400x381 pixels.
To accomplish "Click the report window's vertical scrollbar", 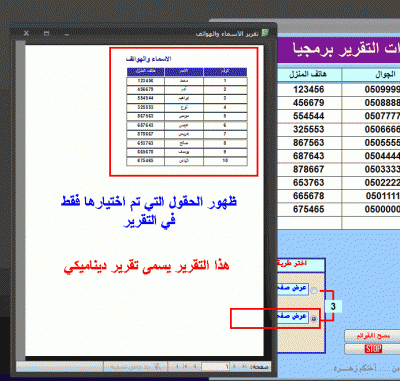I will pyautogui.click(x=20, y=200).
